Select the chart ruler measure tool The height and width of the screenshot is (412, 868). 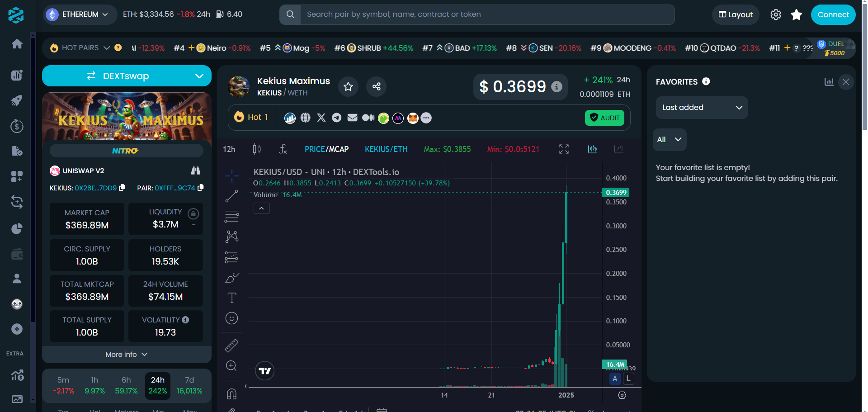231,346
